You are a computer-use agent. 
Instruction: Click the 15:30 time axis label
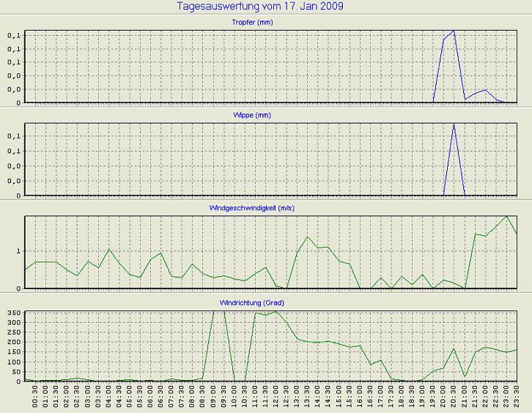pos(350,397)
